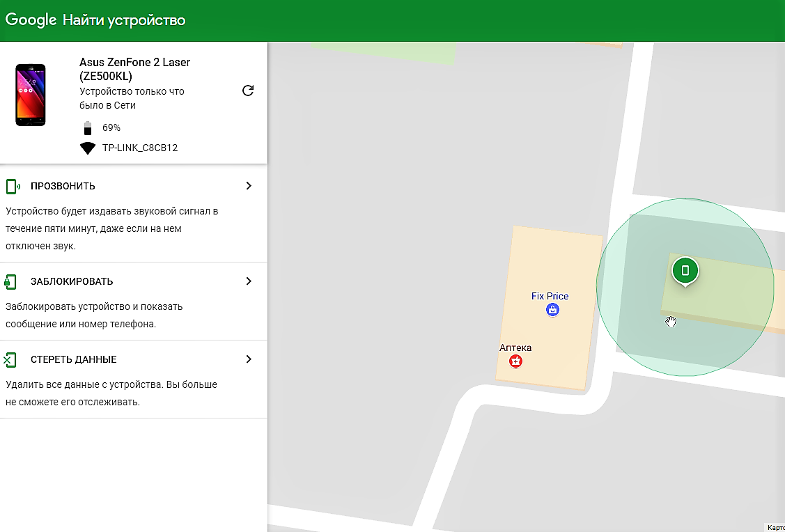Expand the ЗАБЛОКИРОВАТЬ option using its chevron
Screen dimensions: 785x532
click(249, 281)
